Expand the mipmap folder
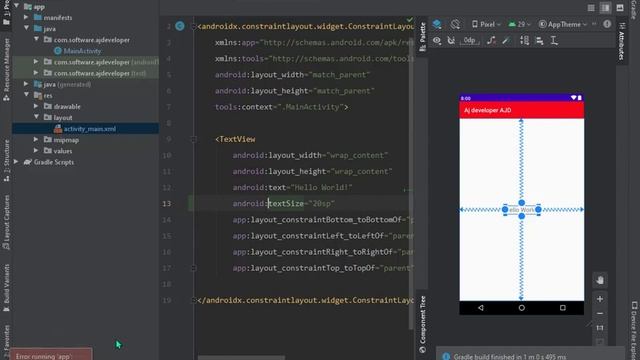The width and height of the screenshot is (640, 360). pyautogui.click(x=36, y=140)
